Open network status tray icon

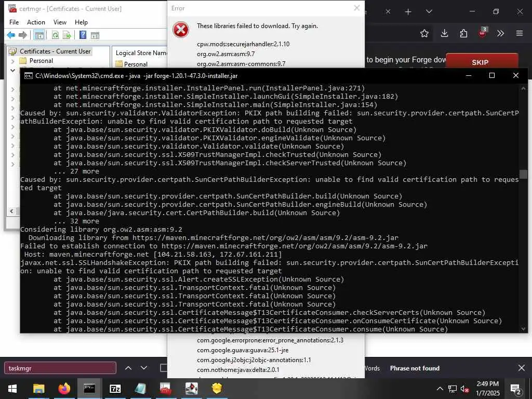(453, 389)
